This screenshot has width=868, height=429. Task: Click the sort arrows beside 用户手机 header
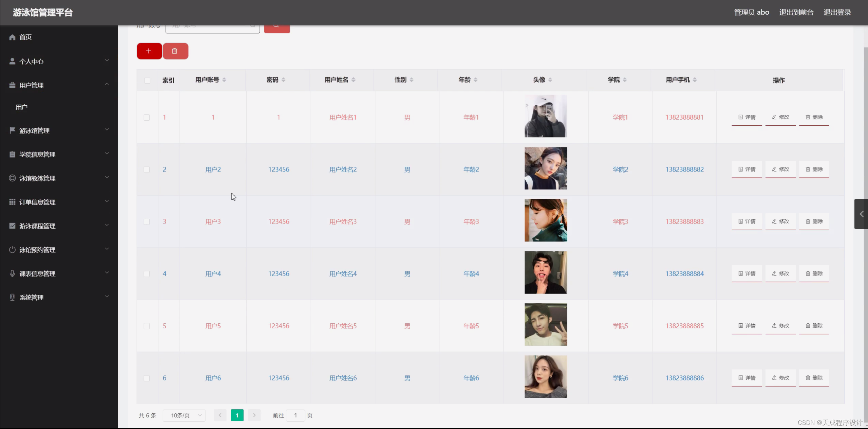[695, 80]
